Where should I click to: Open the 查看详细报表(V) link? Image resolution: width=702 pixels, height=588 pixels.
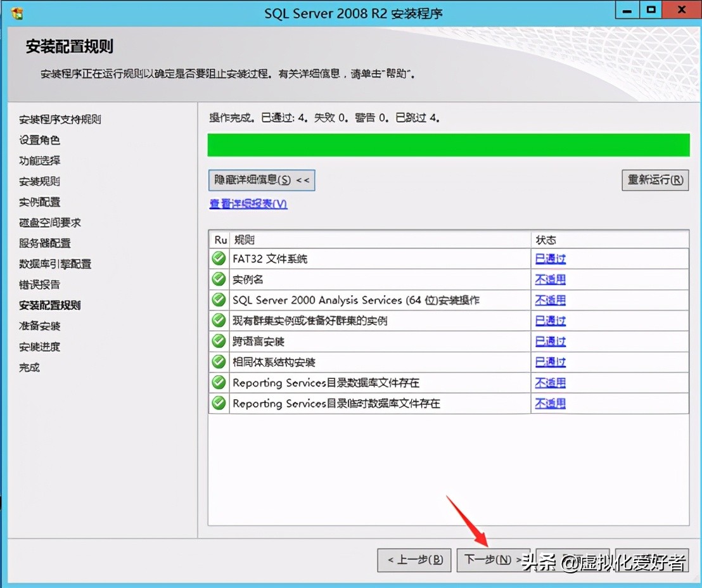(248, 204)
